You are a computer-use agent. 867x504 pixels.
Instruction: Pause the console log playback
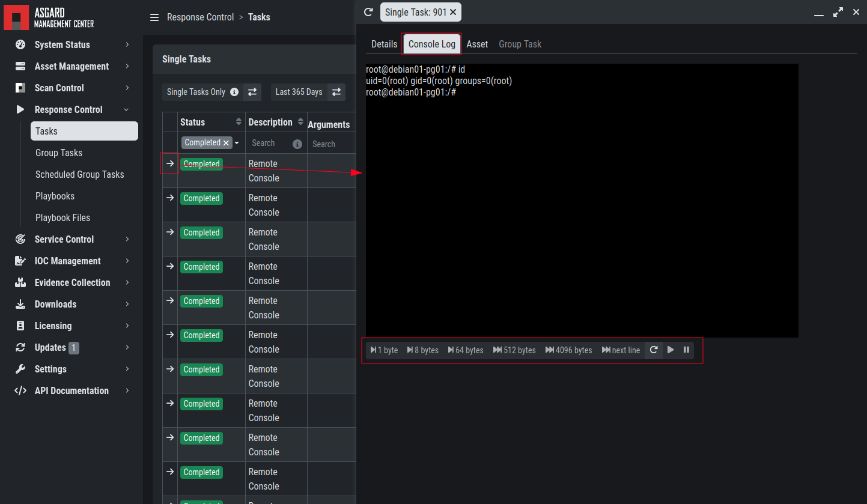[x=686, y=350]
